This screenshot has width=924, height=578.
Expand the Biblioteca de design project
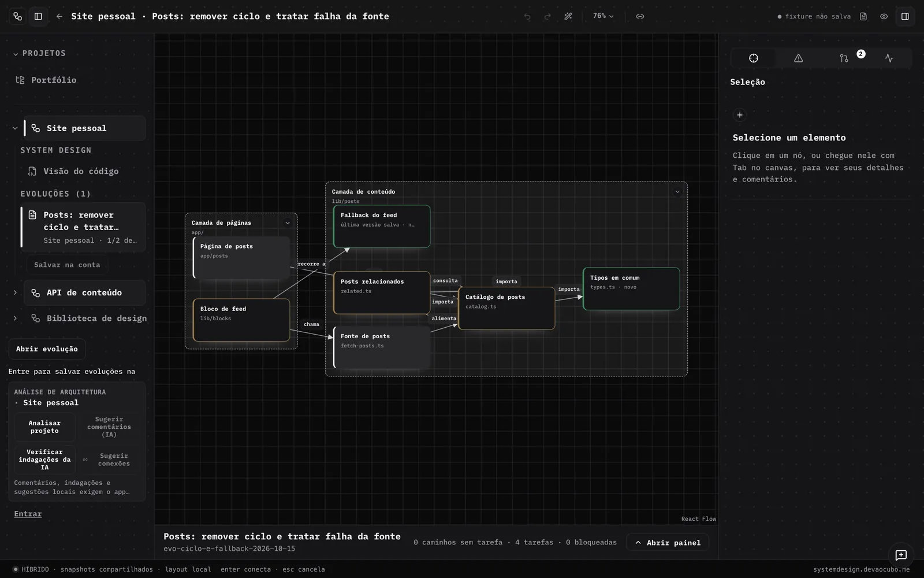point(15,318)
